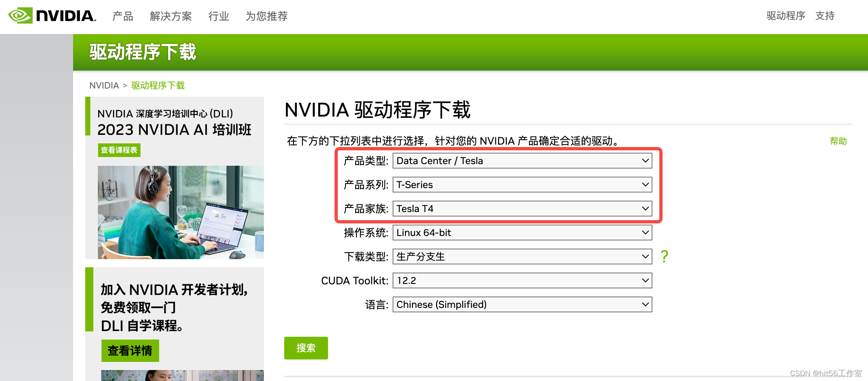Open the 语言 dropdown showing Chinese (Simplified)
Image resolution: width=868 pixels, height=381 pixels.
click(x=522, y=305)
